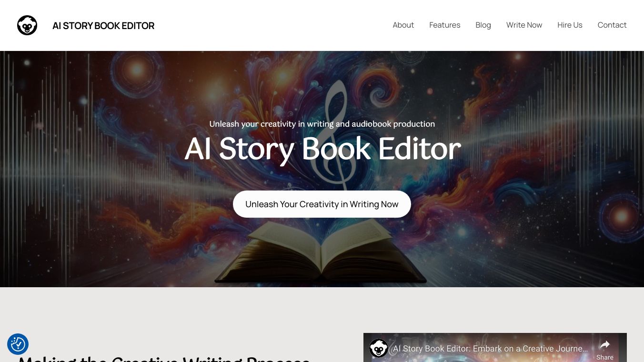Viewport: 644px width, 362px height.
Task: Open the video title AI Story Book Editor: Embark
Action: click(490, 349)
